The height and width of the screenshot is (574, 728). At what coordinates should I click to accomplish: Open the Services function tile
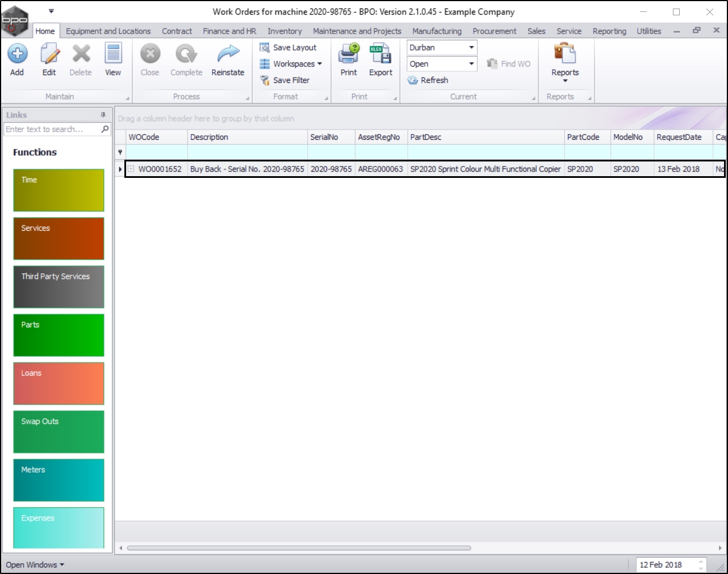pos(59,239)
